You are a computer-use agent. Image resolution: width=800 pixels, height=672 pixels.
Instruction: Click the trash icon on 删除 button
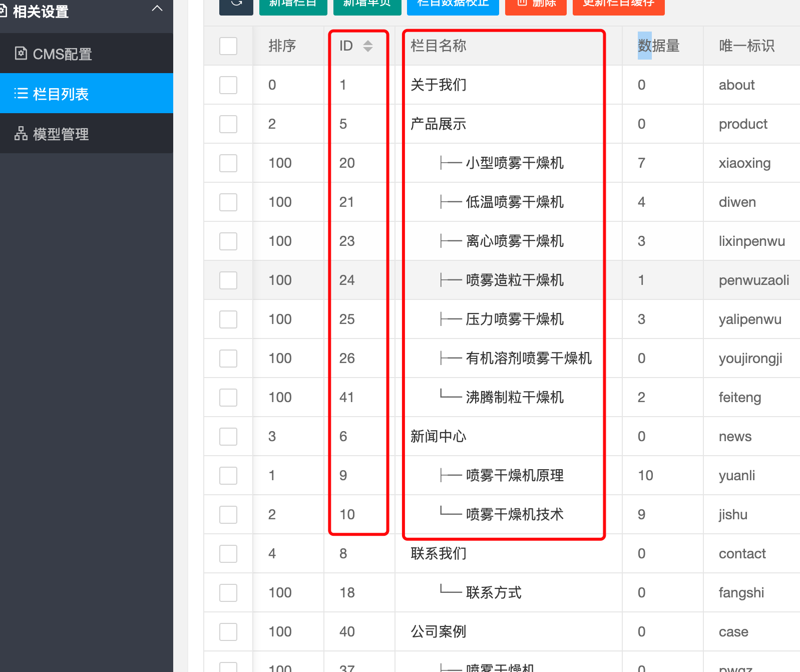pyautogui.click(x=522, y=3)
